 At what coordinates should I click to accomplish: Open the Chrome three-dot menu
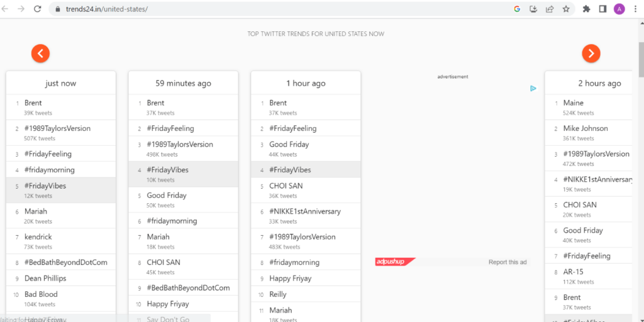635,9
